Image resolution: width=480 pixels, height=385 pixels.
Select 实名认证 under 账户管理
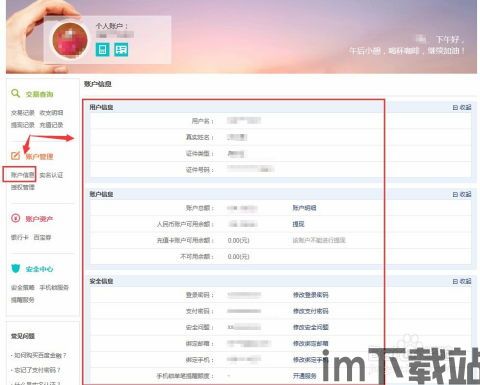51,175
